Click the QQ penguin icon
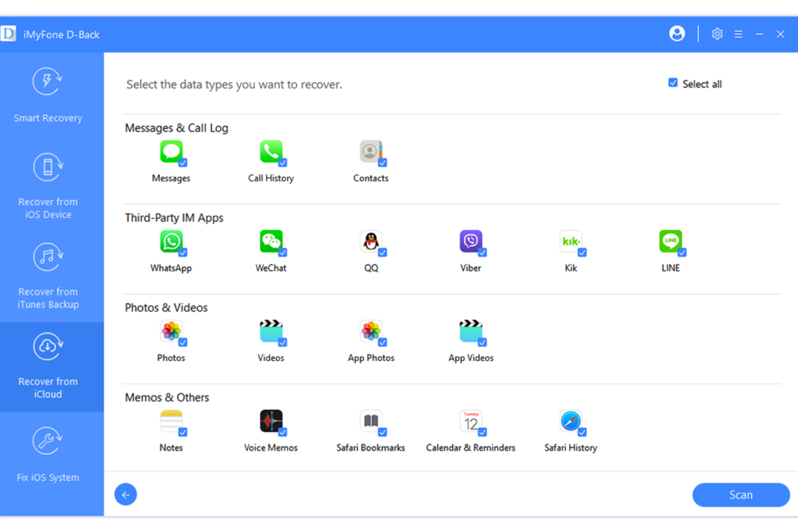798x532 pixels. (371, 242)
